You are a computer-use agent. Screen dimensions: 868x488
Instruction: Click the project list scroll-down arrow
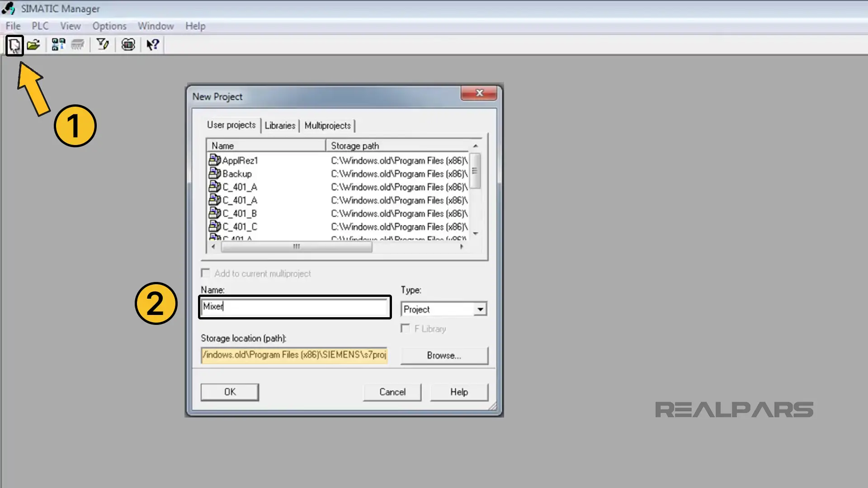pyautogui.click(x=475, y=234)
